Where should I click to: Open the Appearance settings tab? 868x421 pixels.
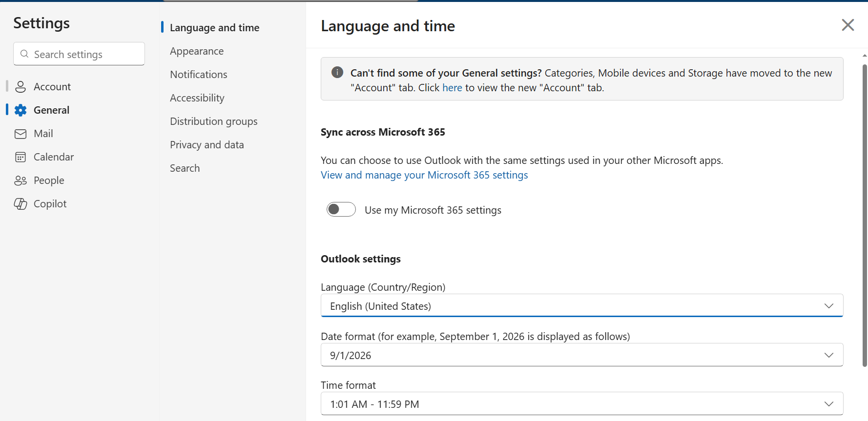point(197,51)
